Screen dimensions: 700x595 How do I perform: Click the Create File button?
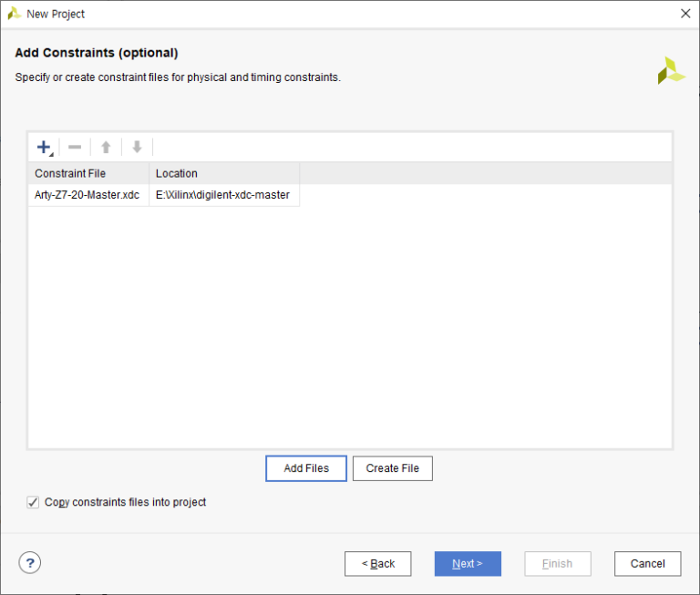tap(393, 468)
